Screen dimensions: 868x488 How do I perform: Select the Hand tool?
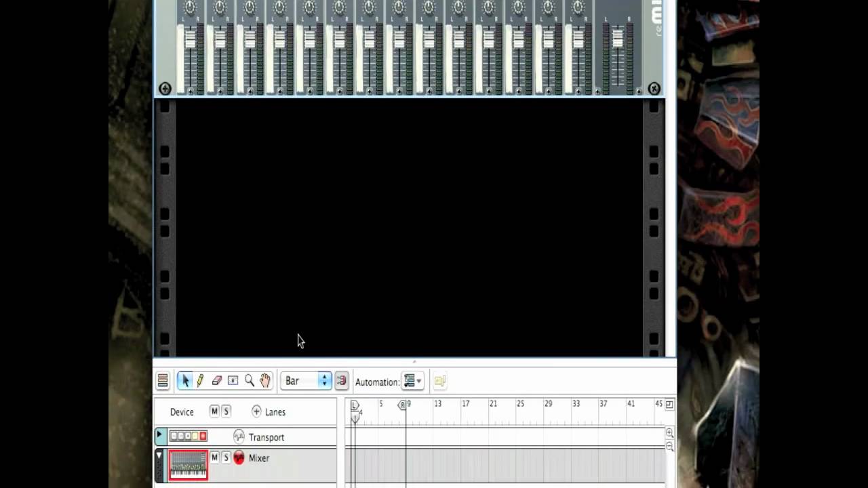click(x=264, y=381)
